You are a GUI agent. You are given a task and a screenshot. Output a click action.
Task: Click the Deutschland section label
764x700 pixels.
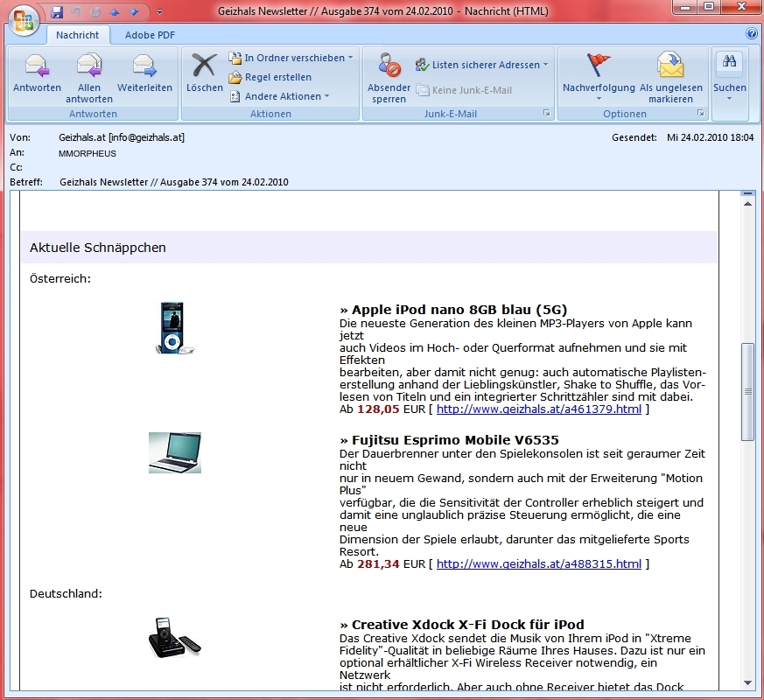point(66,594)
